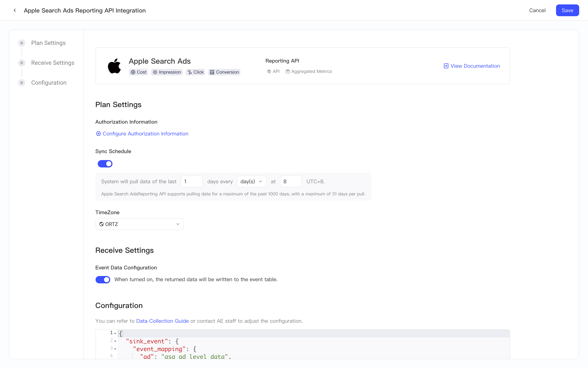Click the Impression tag icon
Viewport: 588px width, 368px height.
155,72
